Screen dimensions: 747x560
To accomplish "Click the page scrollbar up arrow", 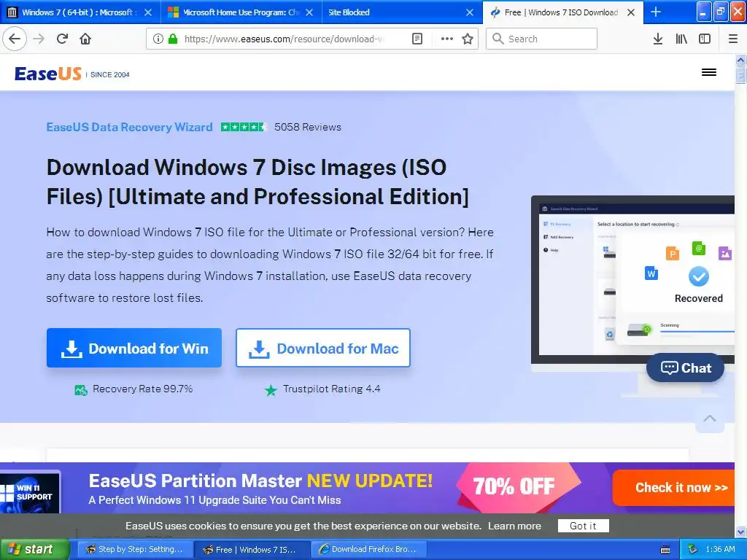I will (740, 60).
